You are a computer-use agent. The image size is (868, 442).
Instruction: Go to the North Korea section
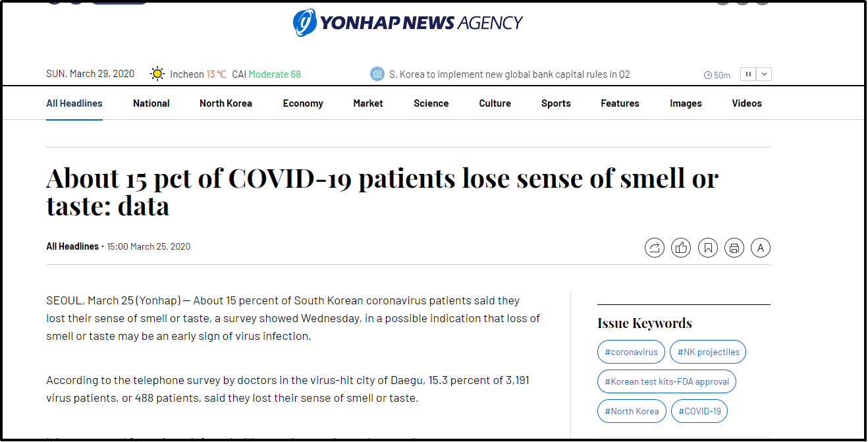coord(226,103)
